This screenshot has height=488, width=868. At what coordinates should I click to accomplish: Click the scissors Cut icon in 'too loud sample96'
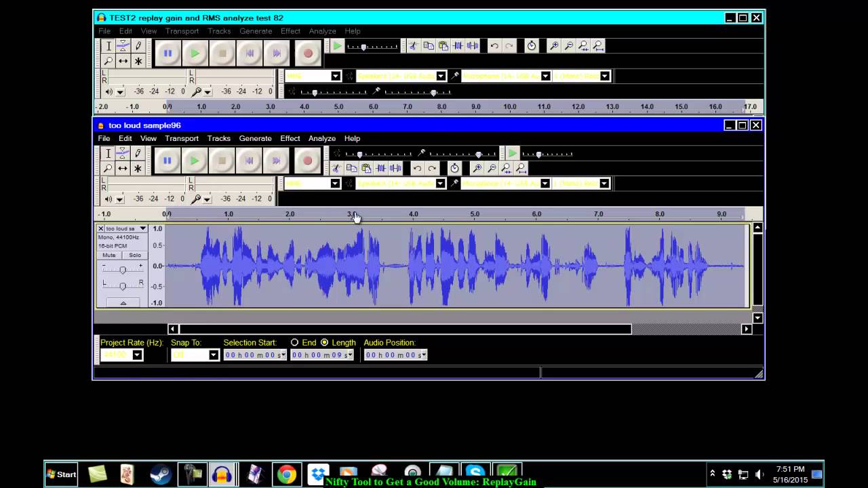pos(336,168)
